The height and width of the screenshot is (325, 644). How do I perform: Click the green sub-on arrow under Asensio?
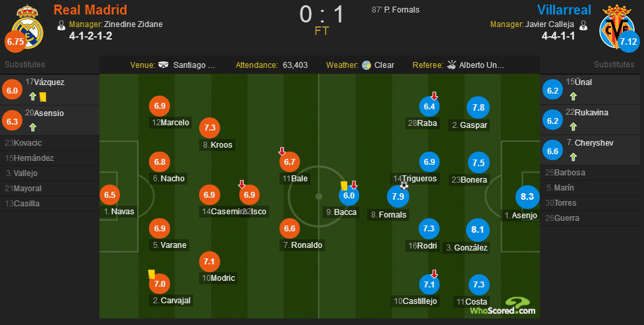tap(33, 127)
